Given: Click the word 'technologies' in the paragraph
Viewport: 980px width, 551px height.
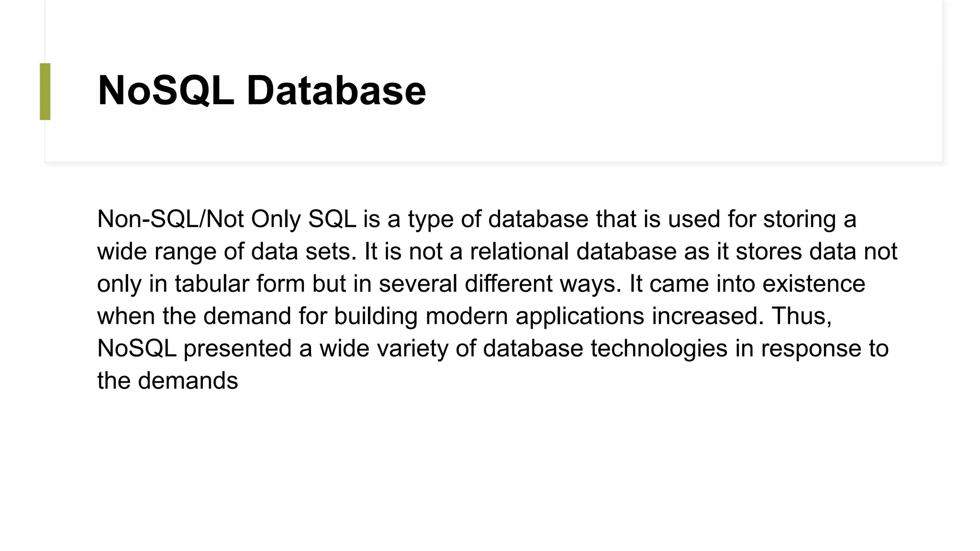Looking at the screenshot, I should pyautogui.click(x=659, y=349).
